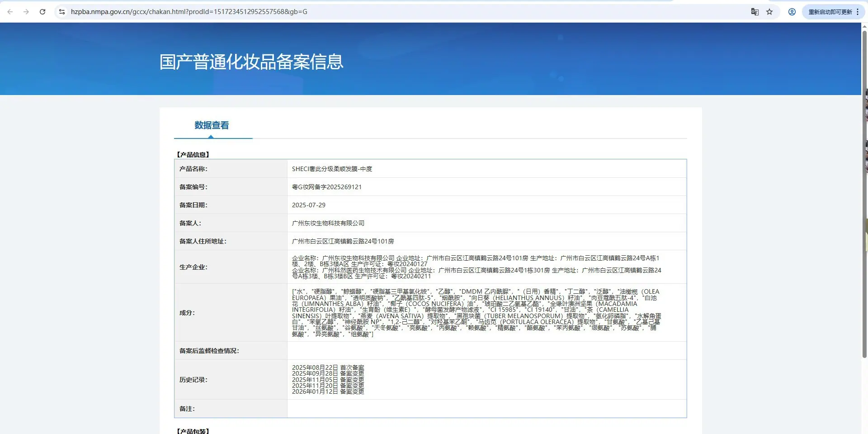Viewport: 868px width, 434px height.
Task: Open Chrome three-dot menu
Action: 858,12
